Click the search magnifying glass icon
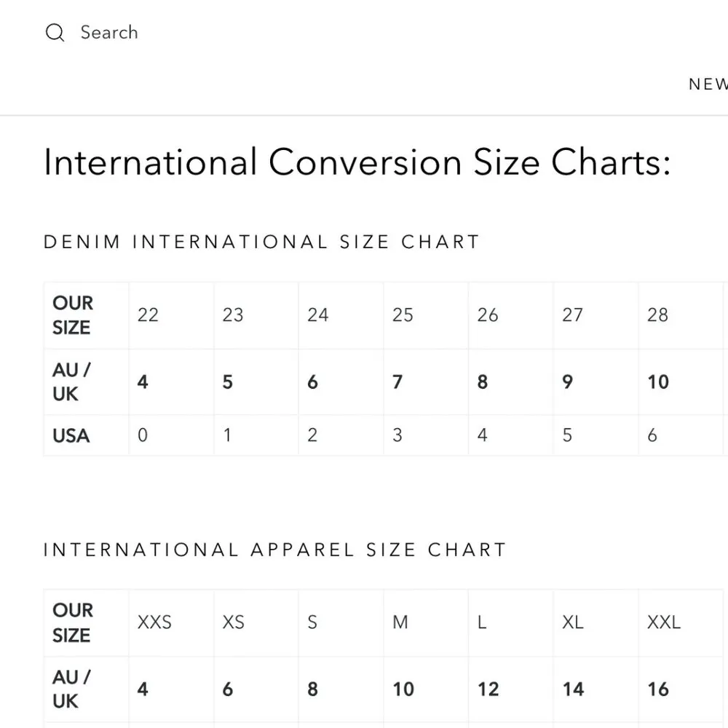The image size is (728, 728). click(x=55, y=33)
